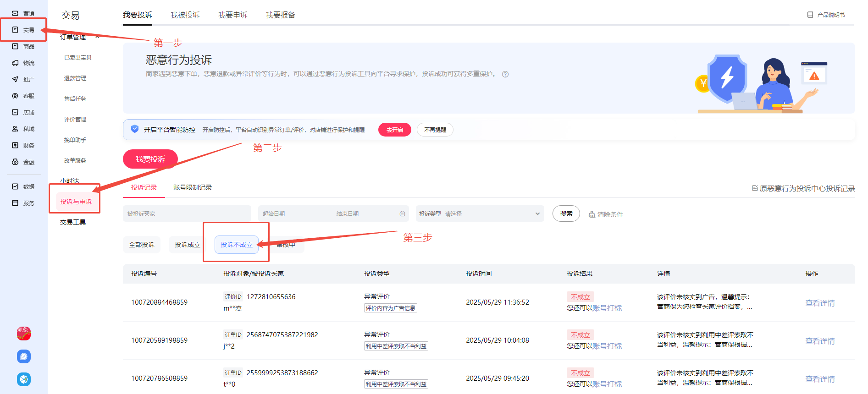The width and height of the screenshot is (868, 394).
Task: Select the 客服 customer service icon
Action: (x=15, y=96)
